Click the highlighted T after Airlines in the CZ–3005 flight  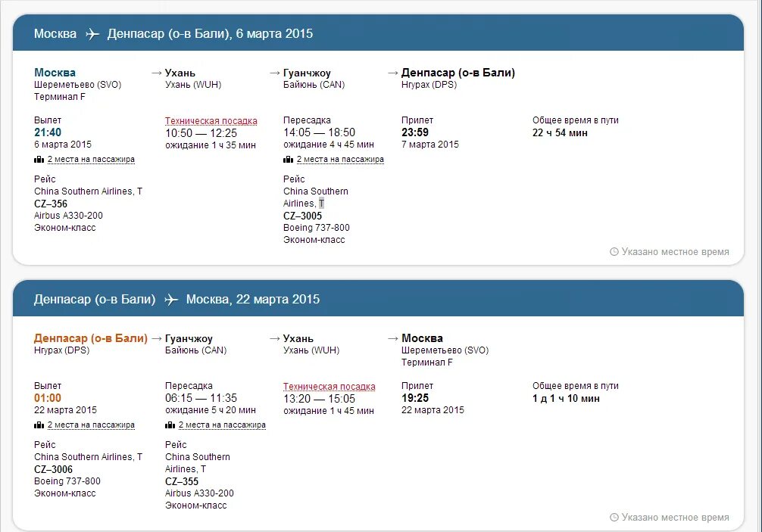coord(321,204)
